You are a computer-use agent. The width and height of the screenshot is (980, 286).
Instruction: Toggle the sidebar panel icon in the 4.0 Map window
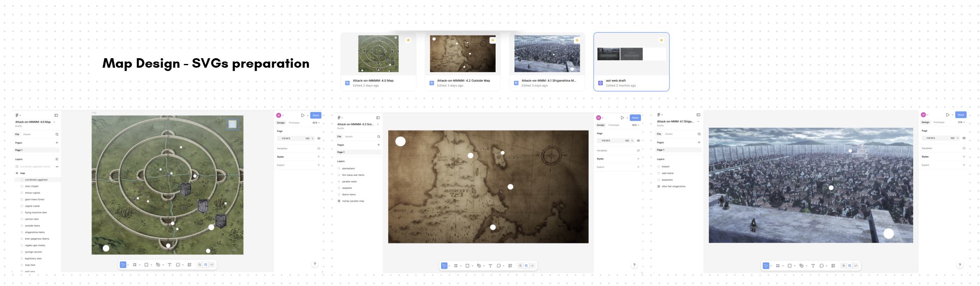click(x=56, y=116)
